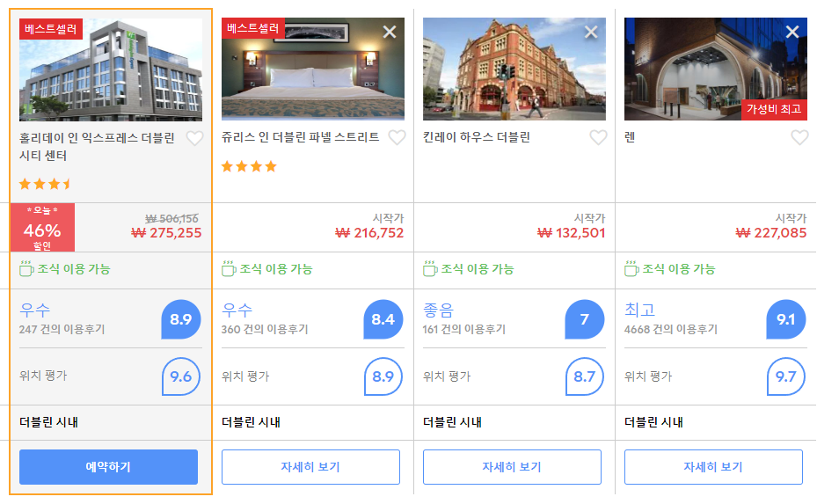817x504 pixels.
Task: Click the 최고 rating label
Action: click(640, 310)
